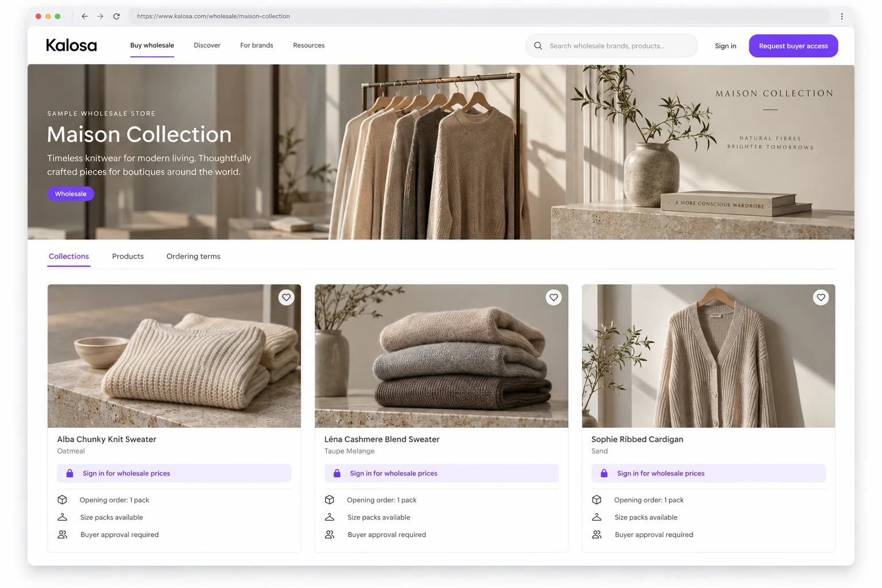Reload the page with refresh icon
Screen dimensions: 882x588
117,16
